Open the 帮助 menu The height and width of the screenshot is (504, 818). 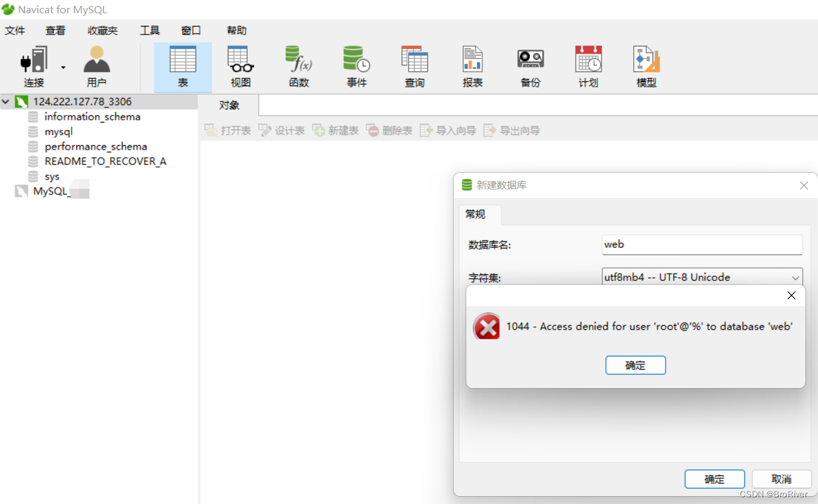tap(236, 30)
